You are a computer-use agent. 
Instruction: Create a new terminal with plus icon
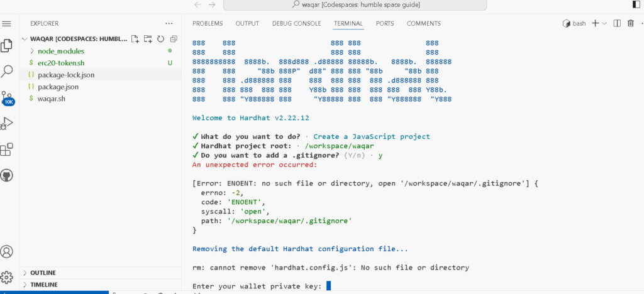point(595,23)
